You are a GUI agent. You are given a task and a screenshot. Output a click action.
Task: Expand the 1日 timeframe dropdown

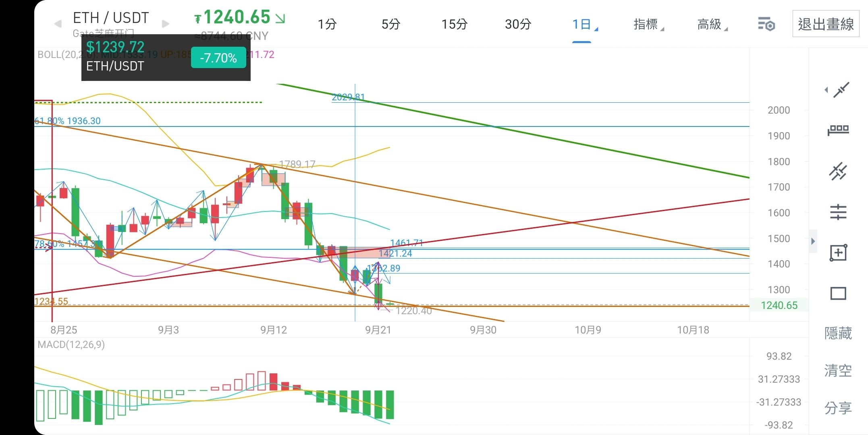click(584, 25)
